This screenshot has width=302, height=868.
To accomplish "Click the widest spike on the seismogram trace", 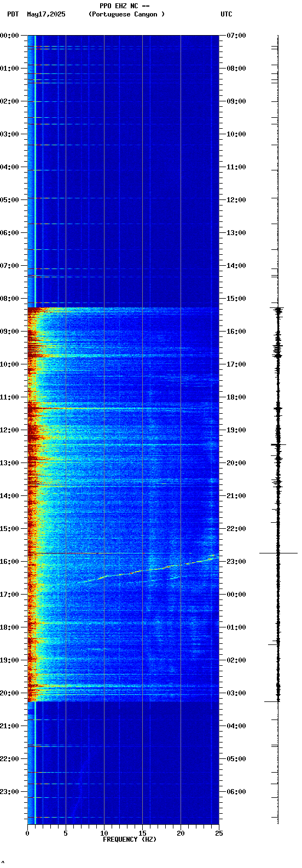I will [278, 553].
